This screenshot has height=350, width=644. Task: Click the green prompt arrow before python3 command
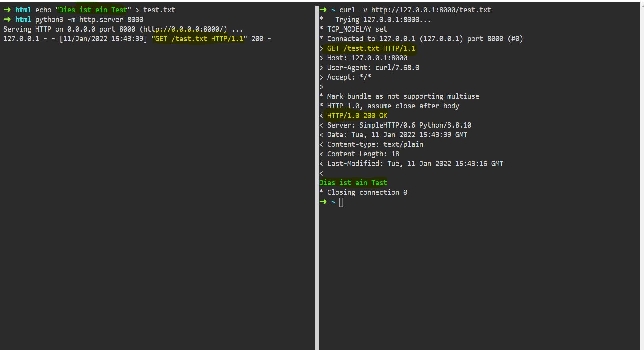pyautogui.click(x=7, y=19)
